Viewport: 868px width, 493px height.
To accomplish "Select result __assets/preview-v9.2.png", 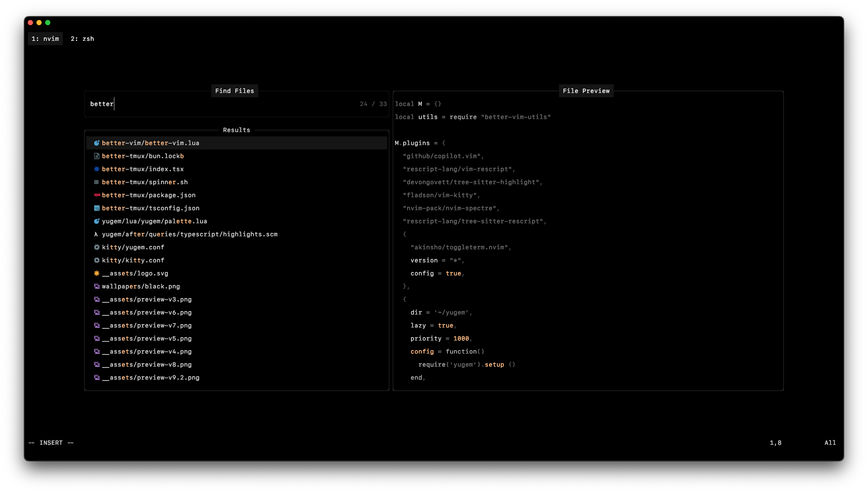I will click(237, 377).
